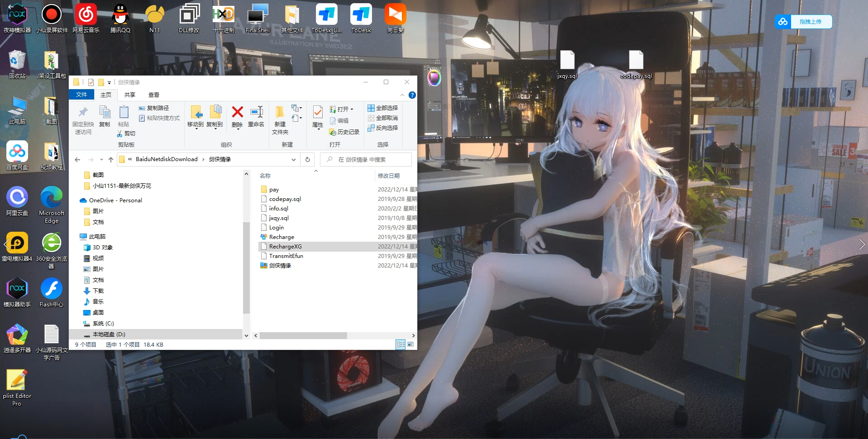Screen dimensions: 868x439
Task: Launch the 网易云音乐 desktop shortcut
Action: [86, 18]
